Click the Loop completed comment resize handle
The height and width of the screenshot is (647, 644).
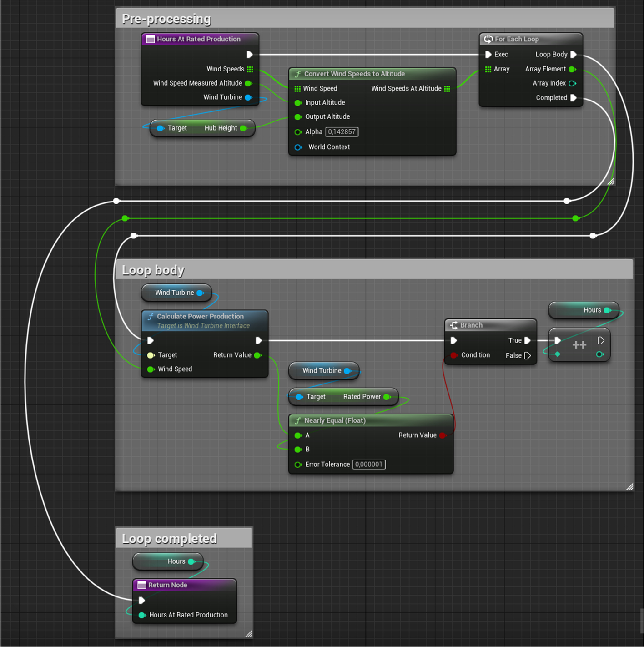coord(248,634)
